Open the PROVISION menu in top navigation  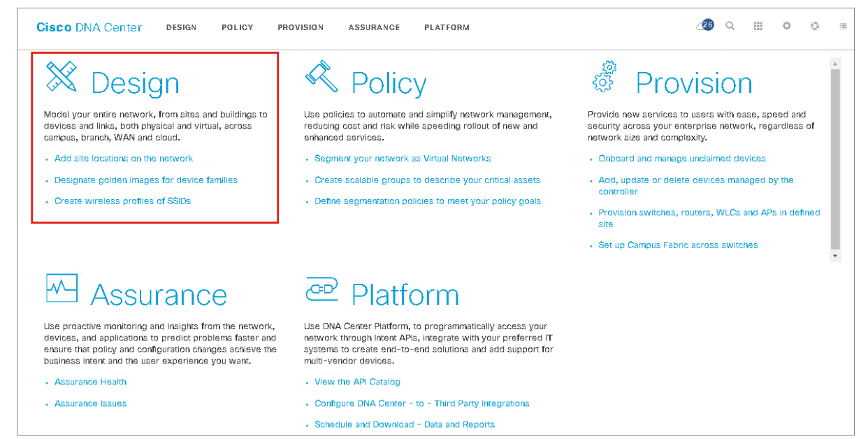(301, 27)
